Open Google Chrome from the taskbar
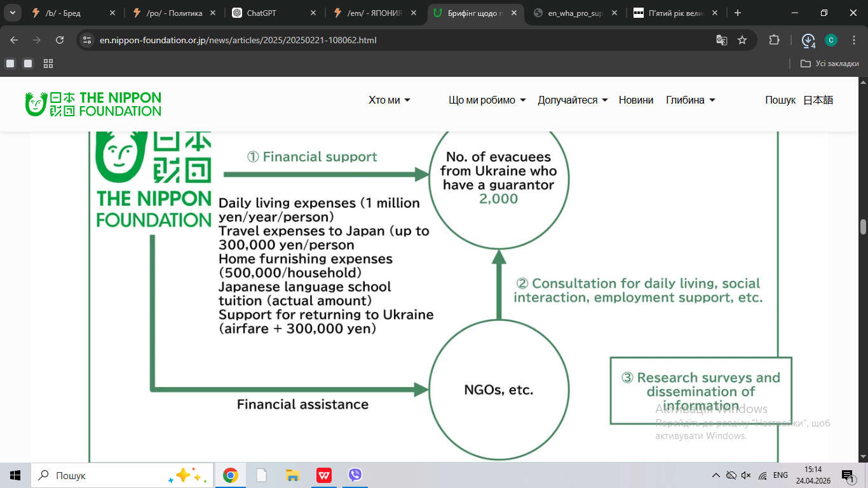The height and width of the screenshot is (488, 868). click(x=231, y=475)
